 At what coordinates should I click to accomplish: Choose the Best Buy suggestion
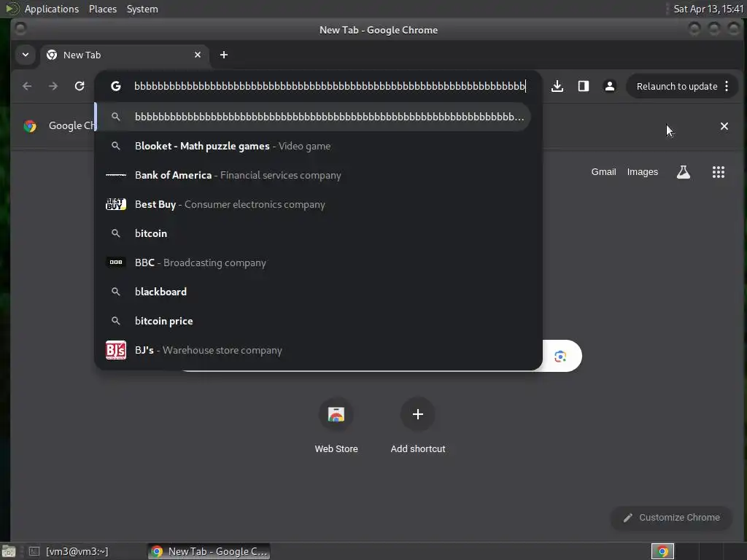click(312, 204)
